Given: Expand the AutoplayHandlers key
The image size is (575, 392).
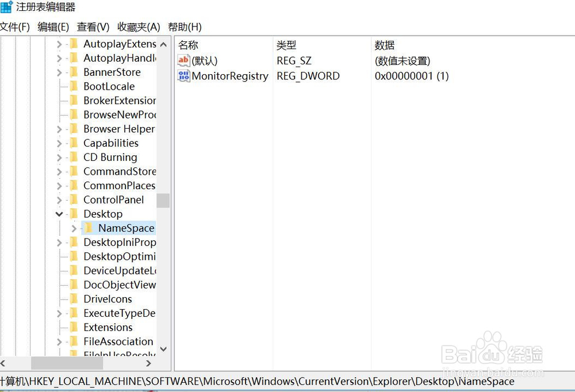Looking at the screenshot, I should (x=59, y=58).
